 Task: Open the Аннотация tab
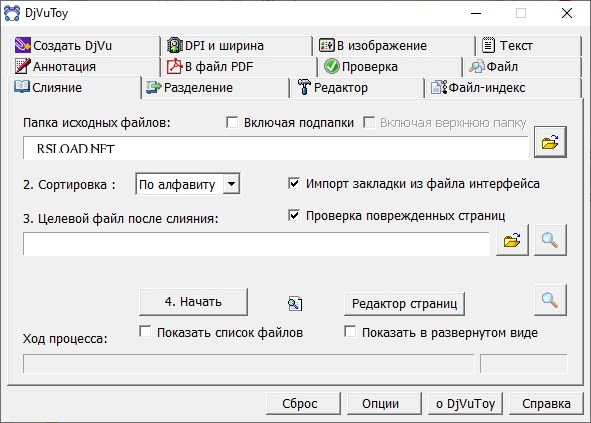[85, 67]
